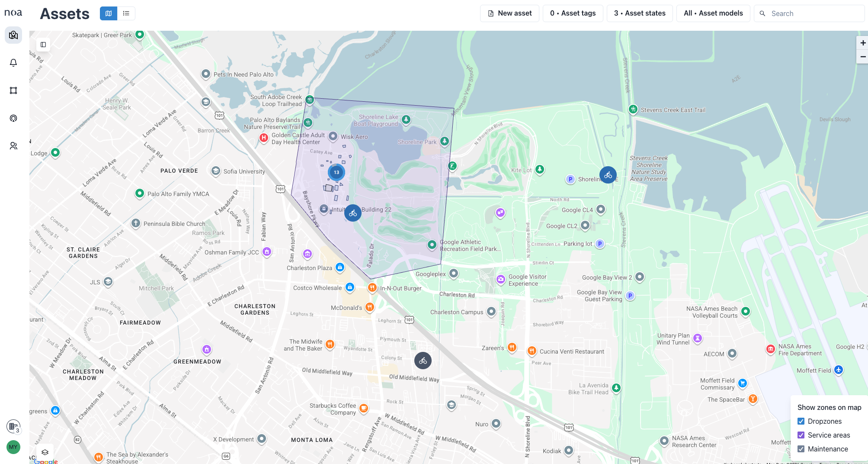Click the 'Show zones on map' label
Viewport: 868px width, 464px height.
[x=829, y=407]
